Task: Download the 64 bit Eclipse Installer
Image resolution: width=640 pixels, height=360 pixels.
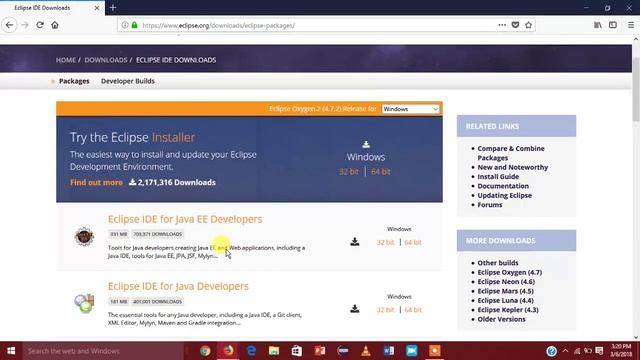Action: (x=380, y=172)
